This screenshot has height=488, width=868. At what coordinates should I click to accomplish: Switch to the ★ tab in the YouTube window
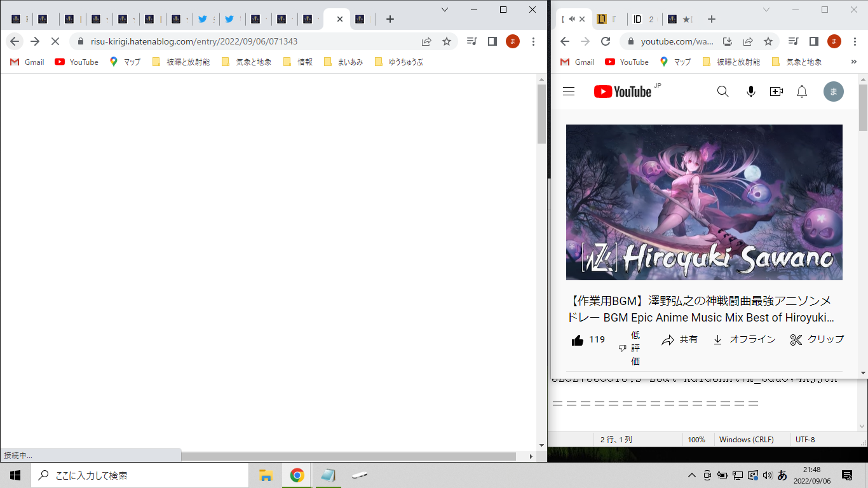(679, 19)
